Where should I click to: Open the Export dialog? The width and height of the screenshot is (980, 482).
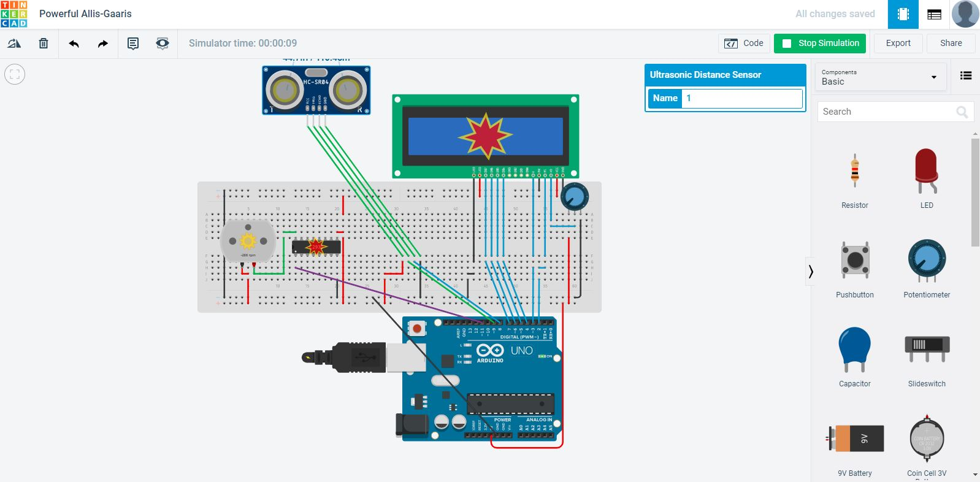click(x=898, y=43)
